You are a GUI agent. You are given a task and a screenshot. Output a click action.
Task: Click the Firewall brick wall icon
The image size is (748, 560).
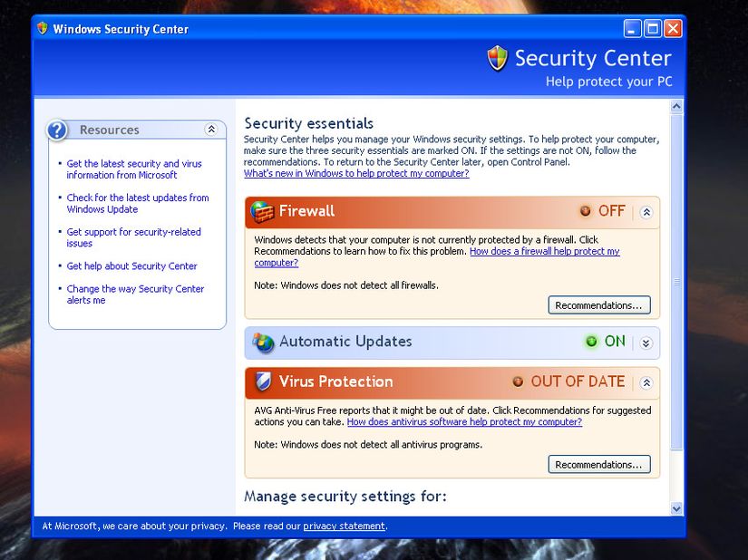[x=261, y=211]
